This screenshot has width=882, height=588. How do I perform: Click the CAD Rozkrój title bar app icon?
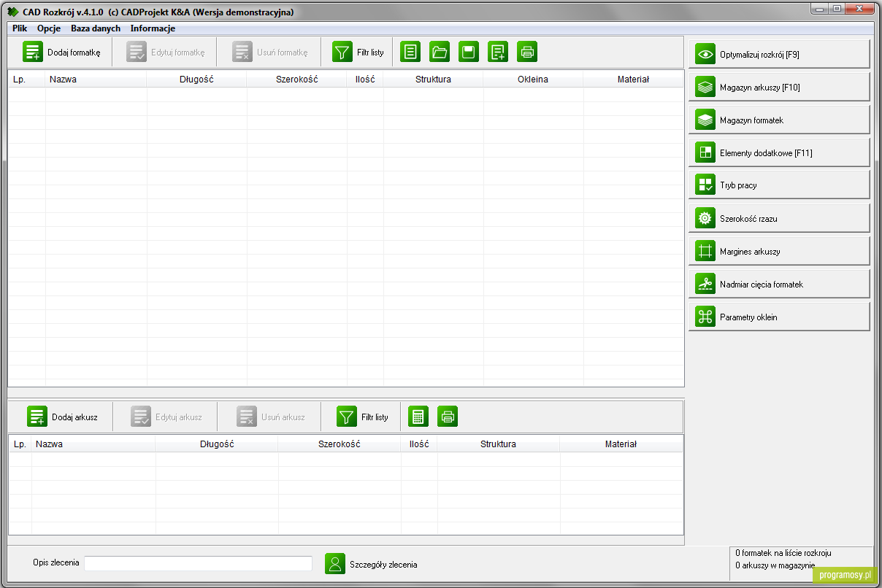tap(12, 12)
